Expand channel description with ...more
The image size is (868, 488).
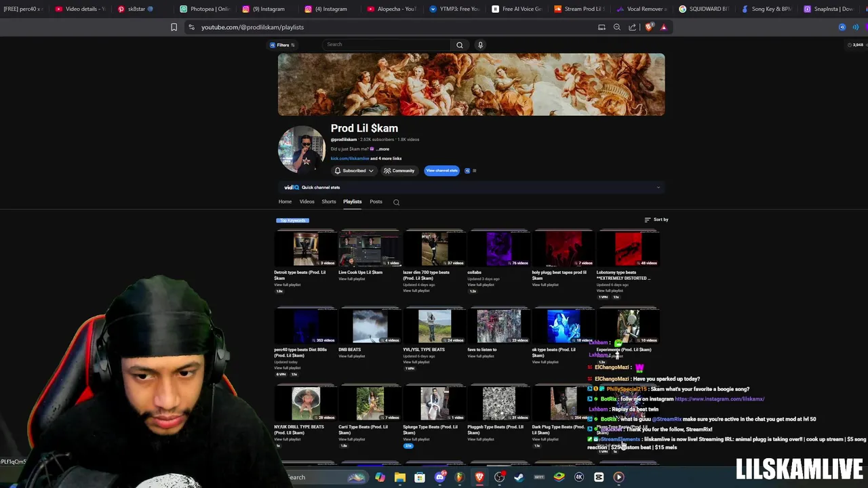coord(383,149)
